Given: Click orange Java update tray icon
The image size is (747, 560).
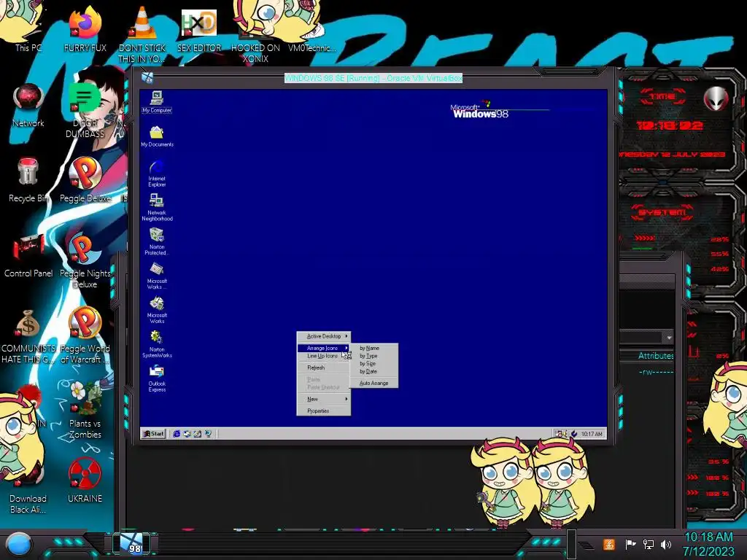Looking at the screenshot, I should click(608, 544).
